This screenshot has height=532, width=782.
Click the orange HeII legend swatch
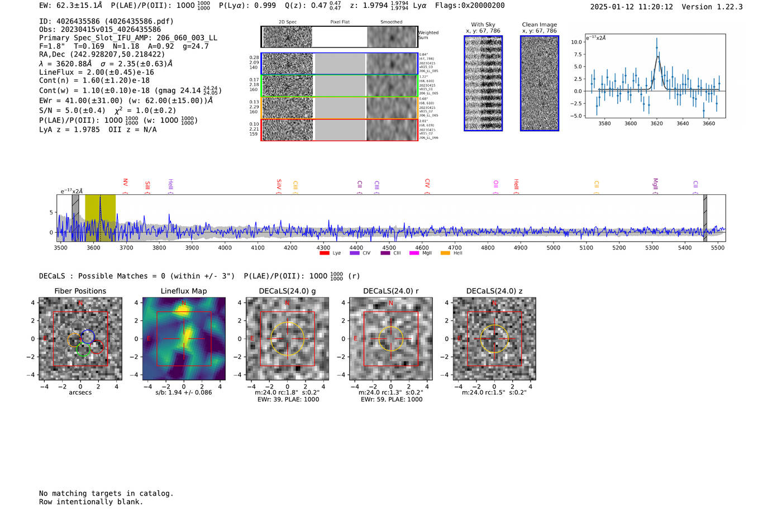(445, 253)
